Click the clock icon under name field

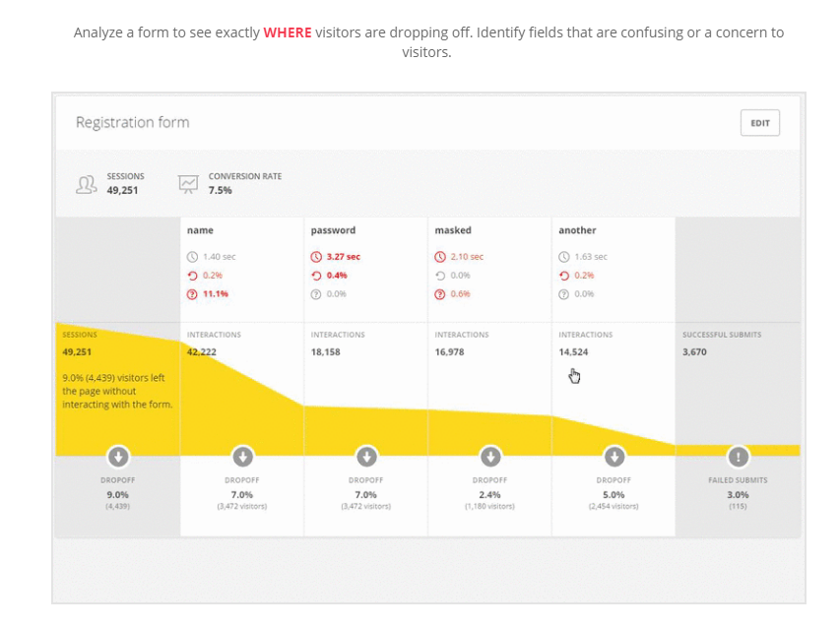[x=192, y=257]
